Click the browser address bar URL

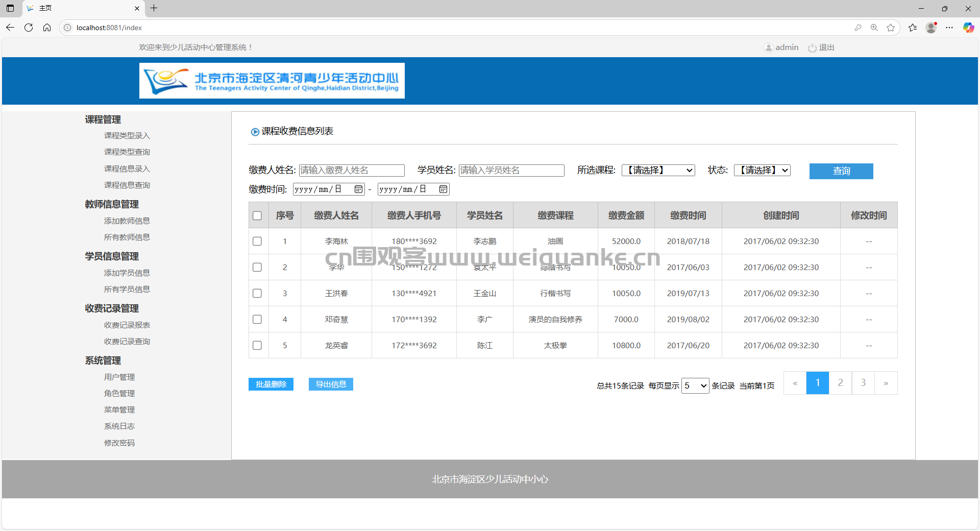[109, 28]
